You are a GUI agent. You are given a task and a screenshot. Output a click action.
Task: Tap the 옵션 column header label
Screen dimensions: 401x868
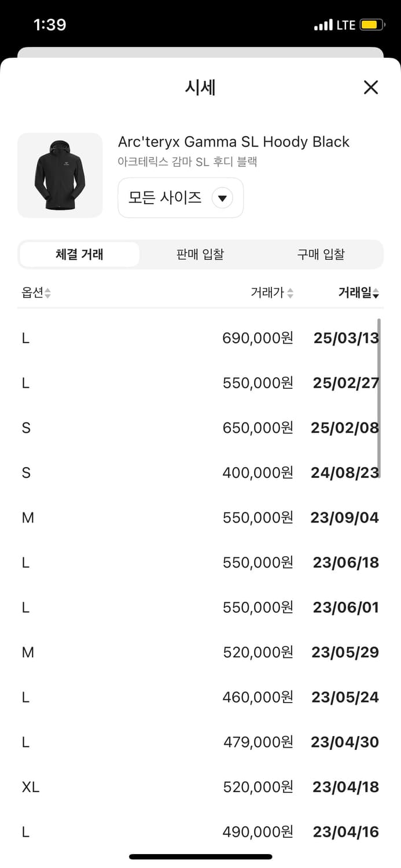tap(32, 293)
